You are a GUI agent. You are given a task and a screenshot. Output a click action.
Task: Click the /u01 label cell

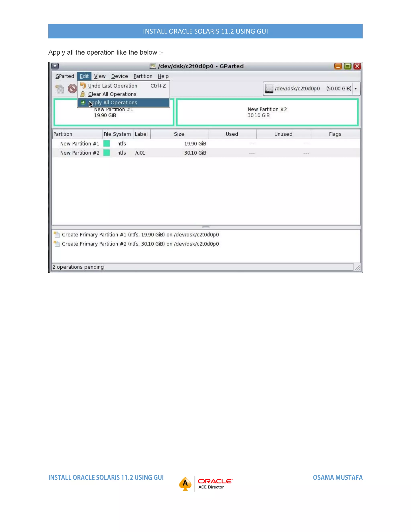[140, 153]
